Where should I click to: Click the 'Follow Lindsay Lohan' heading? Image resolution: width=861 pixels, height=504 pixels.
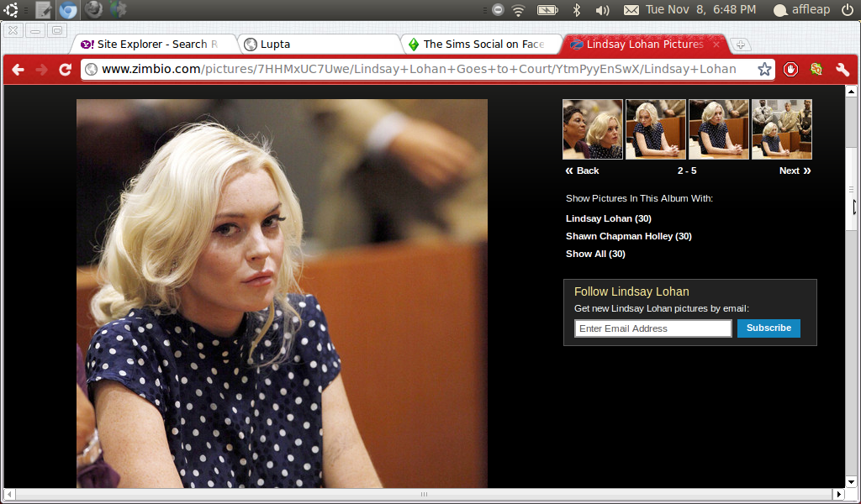click(631, 291)
